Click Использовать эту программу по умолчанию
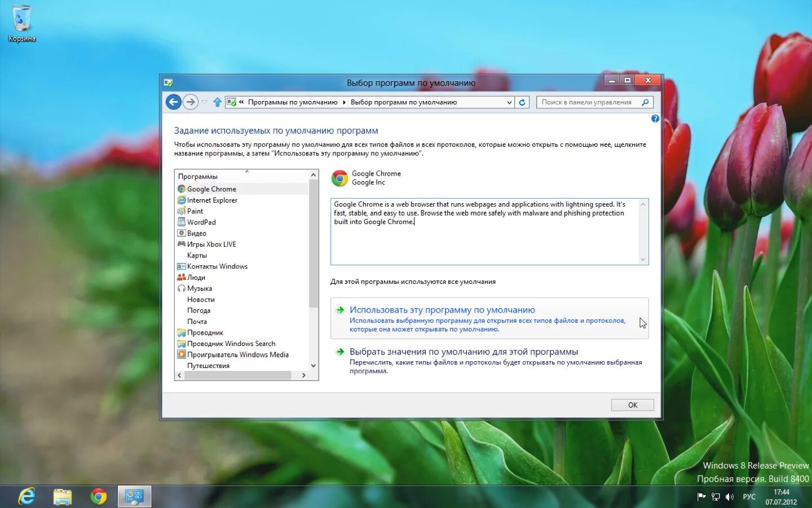Image resolution: width=812 pixels, height=508 pixels. [x=442, y=309]
